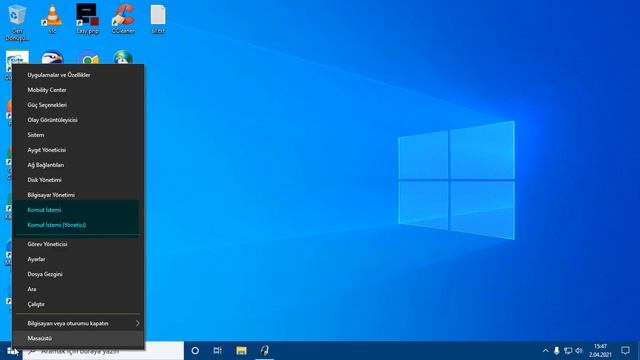The image size is (640, 360).
Task: Open Dosya Gezgini
Action: pos(78,274)
